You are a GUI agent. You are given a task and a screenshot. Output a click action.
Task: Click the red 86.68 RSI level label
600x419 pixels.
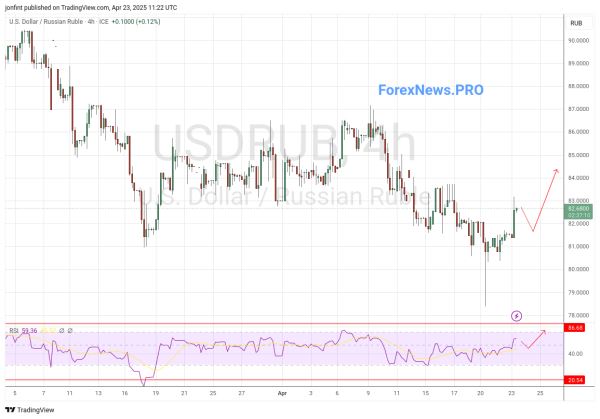575,328
